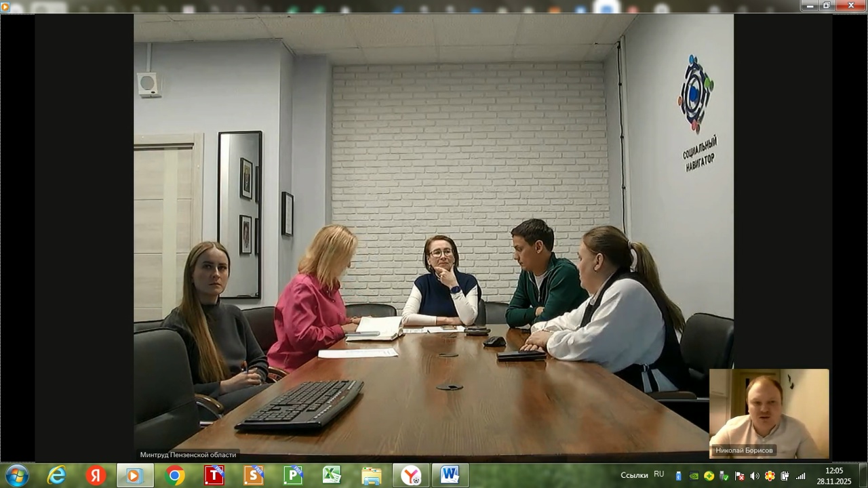
Task: Launch Internet Explorer from the taskbar
Action: [x=57, y=476]
